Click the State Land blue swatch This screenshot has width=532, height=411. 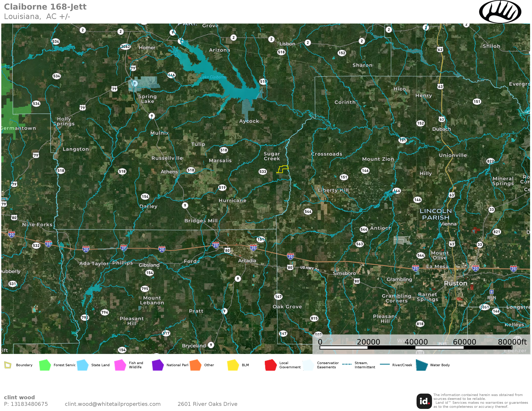coord(83,365)
